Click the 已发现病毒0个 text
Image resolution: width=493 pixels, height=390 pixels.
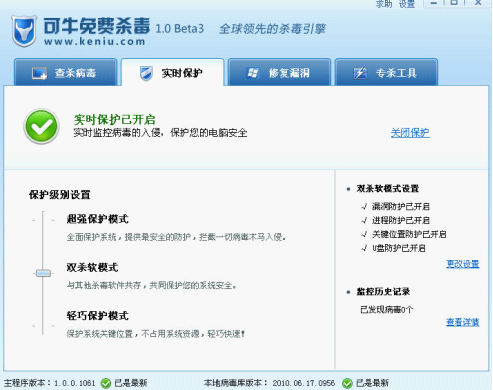pos(387,310)
